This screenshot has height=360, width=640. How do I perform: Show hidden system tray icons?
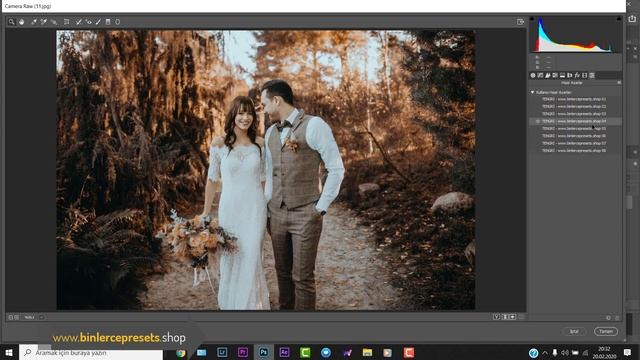coord(544,353)
